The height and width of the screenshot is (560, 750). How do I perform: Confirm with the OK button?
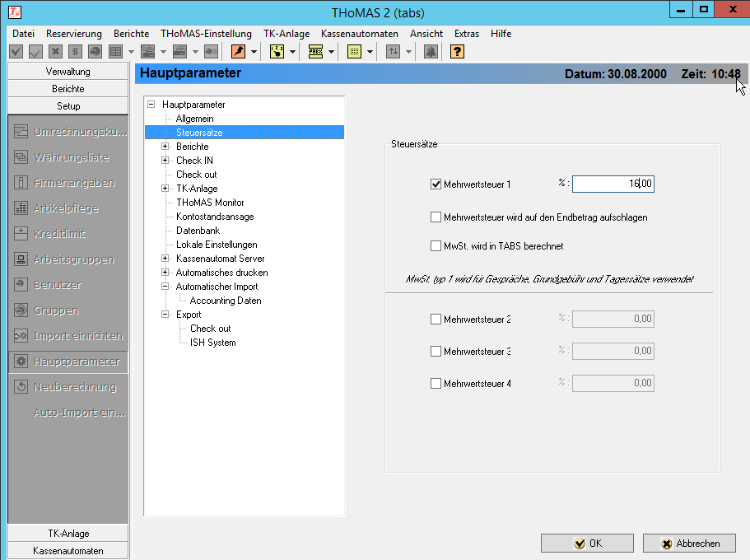coord(587,544)
